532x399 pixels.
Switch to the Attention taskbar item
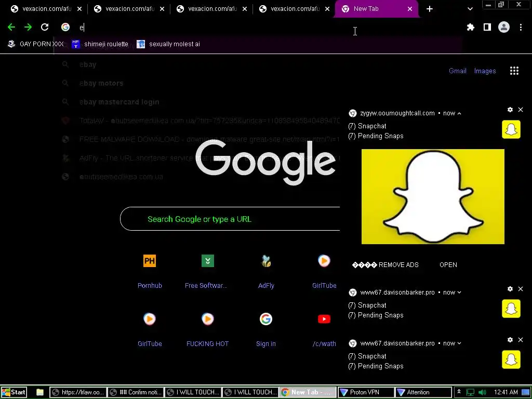[423, 392]
